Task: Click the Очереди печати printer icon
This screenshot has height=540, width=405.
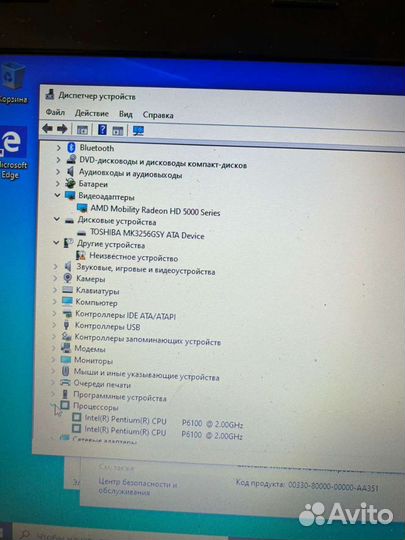Action: 65,383
